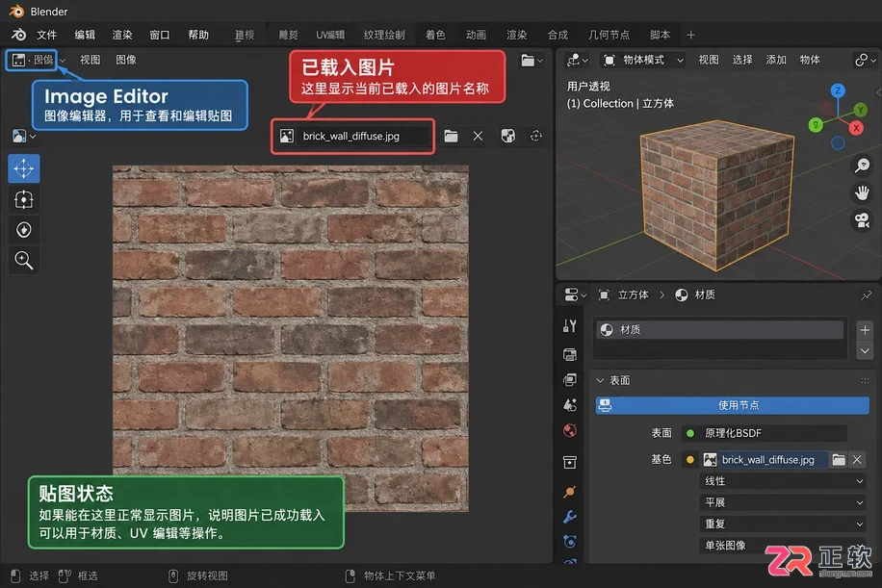Open image folder icon next to 基色 texture
The width and height of the screenshot is (882, 588).
839,460
